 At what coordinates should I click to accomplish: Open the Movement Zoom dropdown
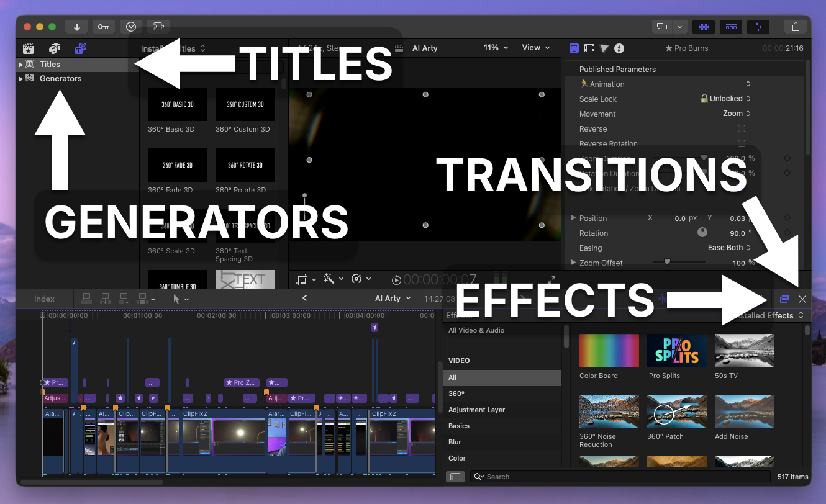737,114
